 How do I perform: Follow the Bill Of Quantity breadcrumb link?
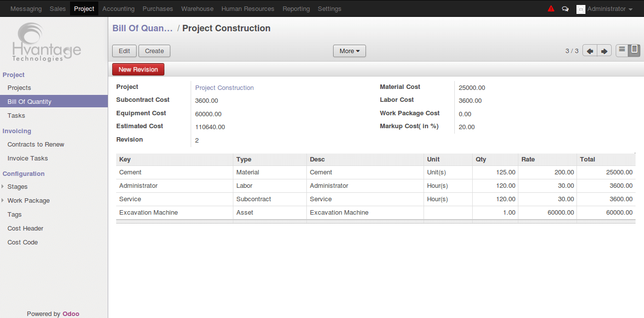tap(143, 28)
